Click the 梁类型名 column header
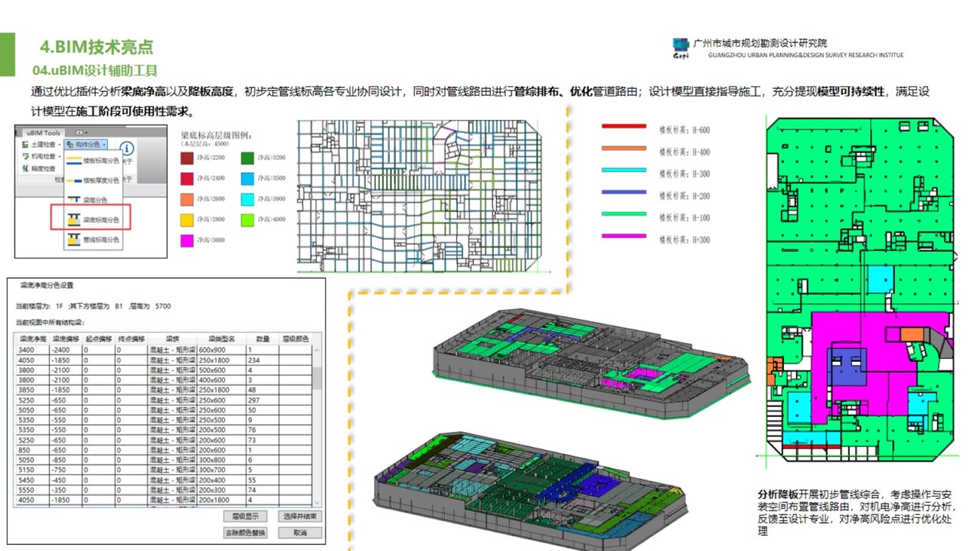980x551 pixels. (222, 339)
